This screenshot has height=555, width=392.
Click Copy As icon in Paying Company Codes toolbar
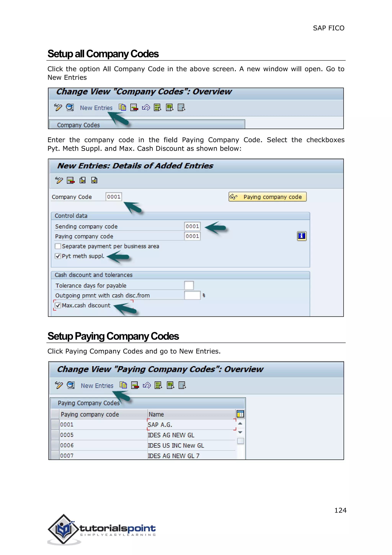click(123, 385)
